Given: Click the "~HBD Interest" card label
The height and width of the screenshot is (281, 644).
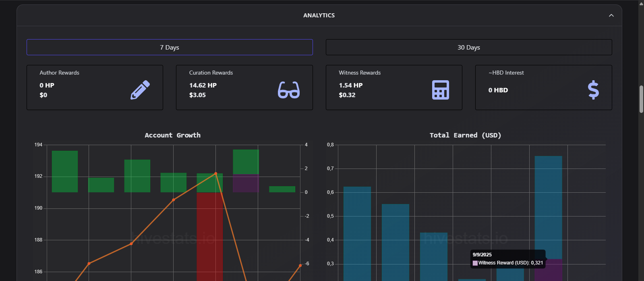Looking at the screenshot, I should [x=506, y=73].
